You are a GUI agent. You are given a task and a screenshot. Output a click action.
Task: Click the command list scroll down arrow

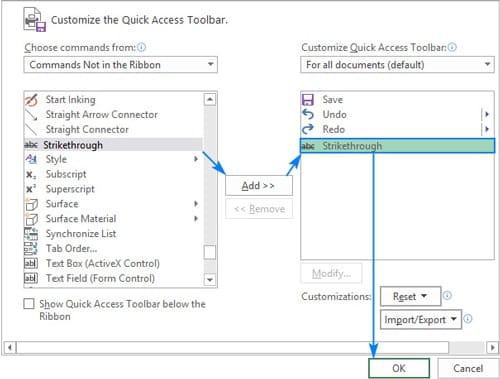pyautogui.click(x=210, y=280)
